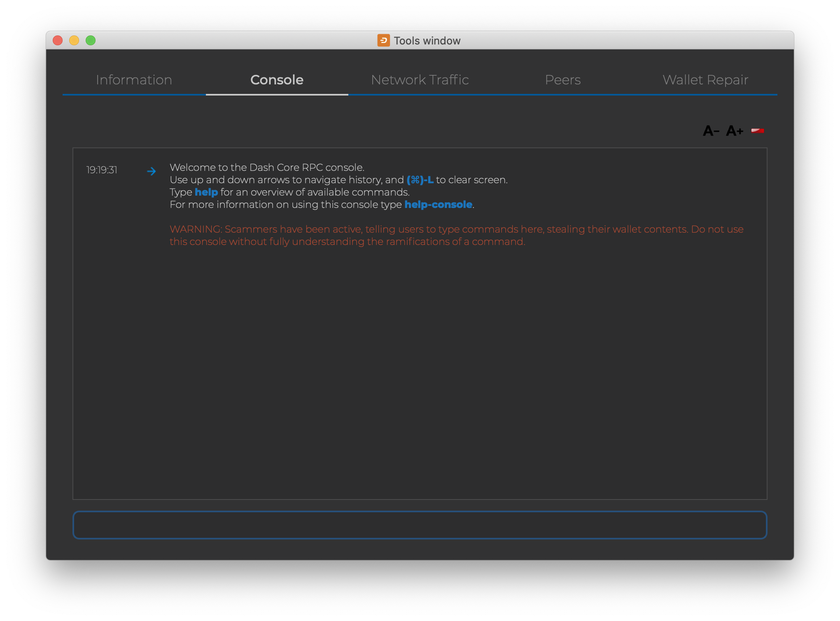Close the Tools window

tap(58, 40)
